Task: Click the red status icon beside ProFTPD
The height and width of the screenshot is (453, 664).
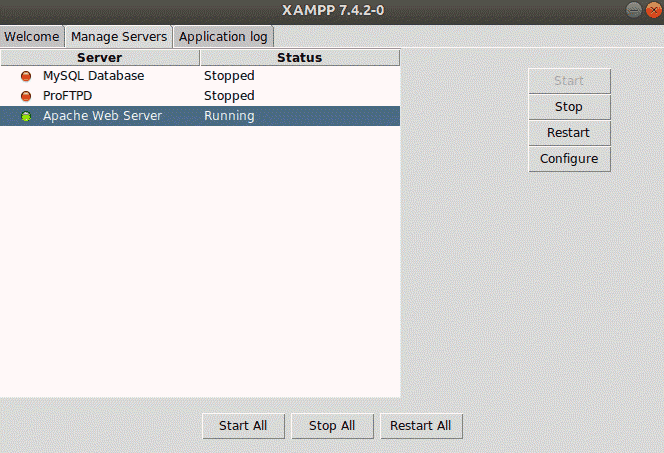Action: click(x=26, y=96)
